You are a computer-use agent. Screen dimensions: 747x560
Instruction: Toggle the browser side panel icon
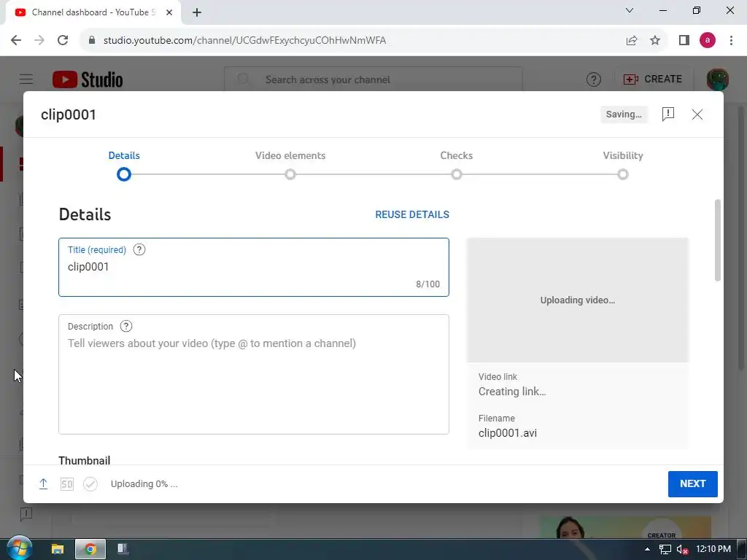(x=684, y=41)
